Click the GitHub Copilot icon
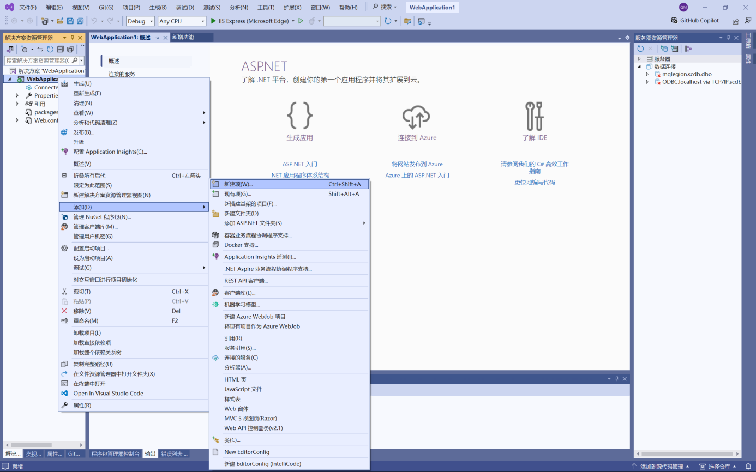756x472 pixels. (x=674, y=20)
